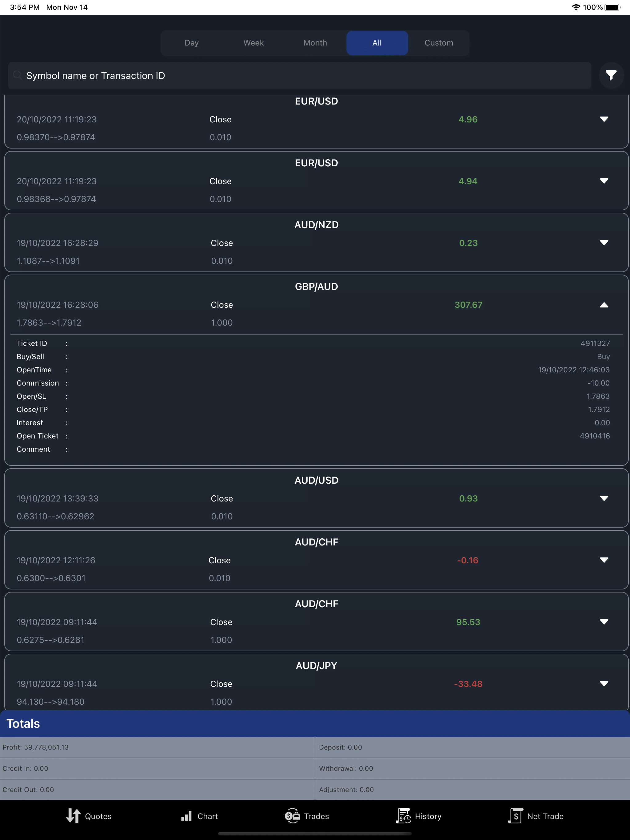Tap the Totals header bar
630x840 pixels.
click(x=315, y=723)
